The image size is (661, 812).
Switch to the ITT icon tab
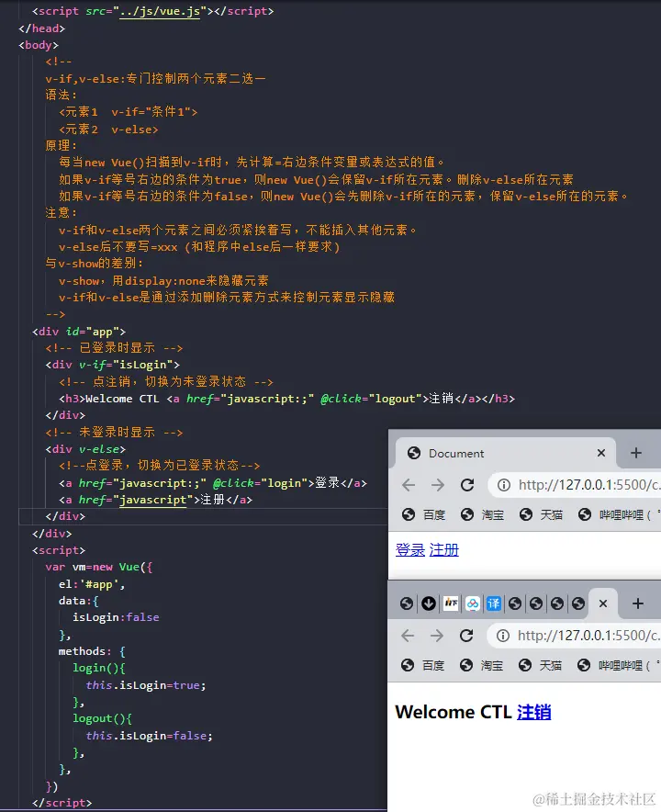coord(451,603)
